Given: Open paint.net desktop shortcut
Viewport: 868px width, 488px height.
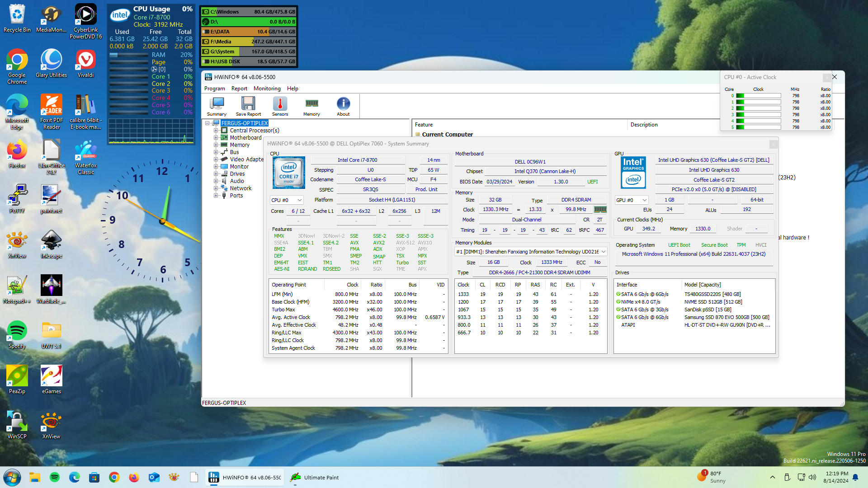Looking at the screenshot, I should click(51, 199).
